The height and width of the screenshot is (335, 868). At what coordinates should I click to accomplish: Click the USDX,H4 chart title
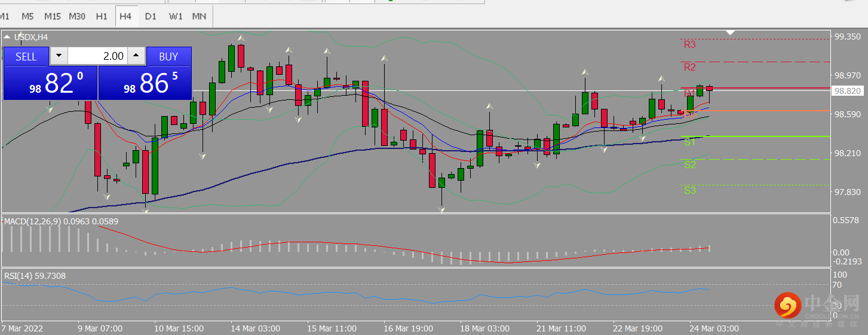pyautogui.click(x=30, y=37)
